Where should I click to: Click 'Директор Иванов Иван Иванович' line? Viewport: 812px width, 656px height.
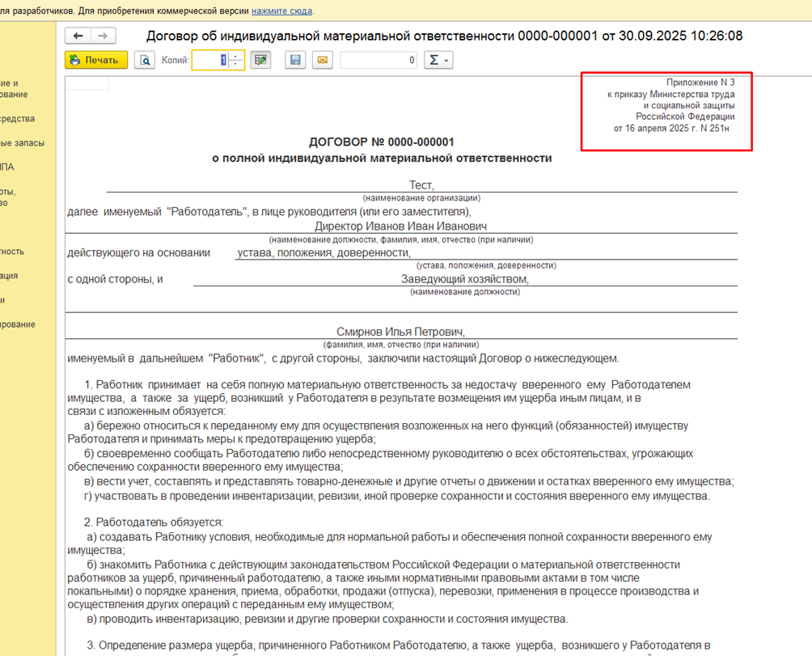click(401, 226)
